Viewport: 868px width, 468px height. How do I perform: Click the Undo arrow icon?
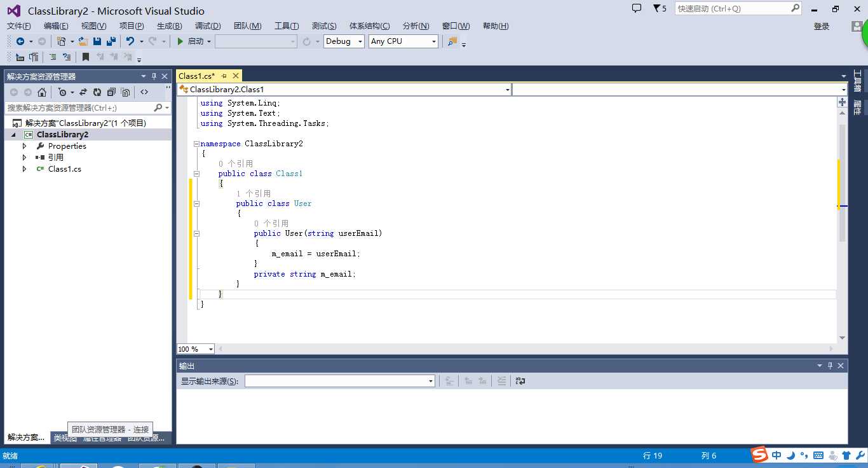click(130, 41)
